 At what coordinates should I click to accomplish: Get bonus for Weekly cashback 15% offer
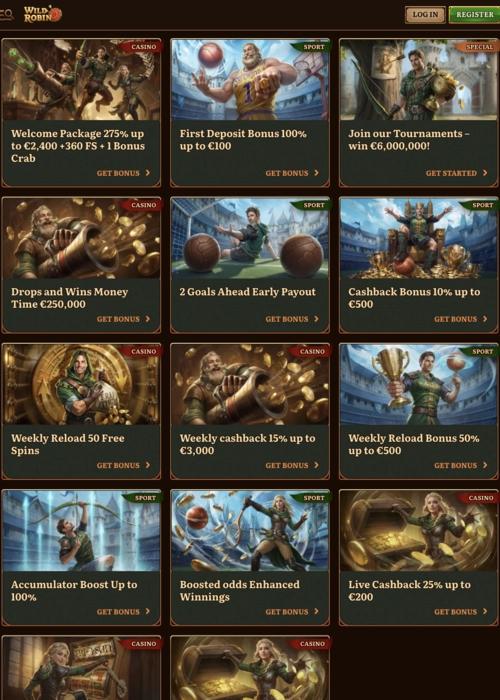pyautogui.click(x=292, y=465)
